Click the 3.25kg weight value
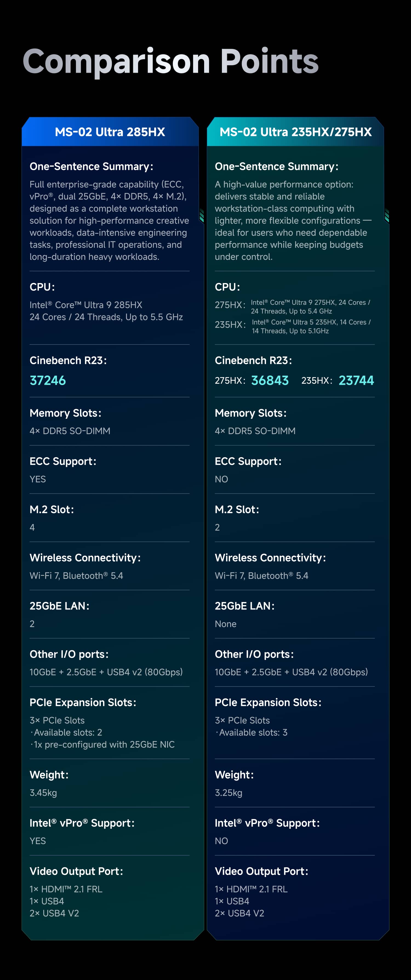411x980 pixels. 229,793
